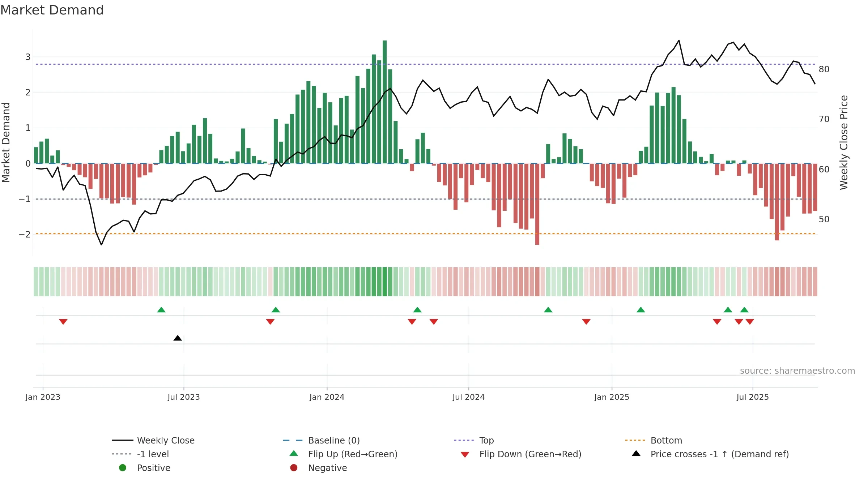Click the red flip-down triangle between Jul 2023 and Jan 2024

tap(270, 322)
